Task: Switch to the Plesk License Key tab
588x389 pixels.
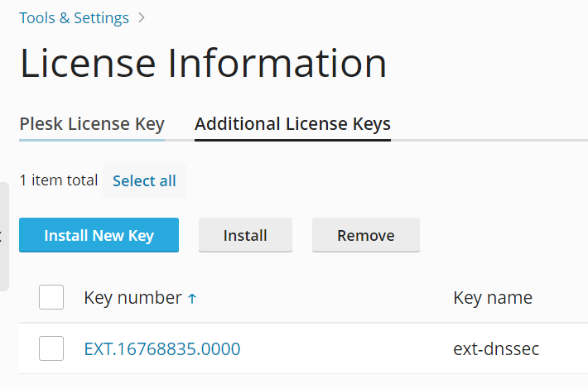Action: coord(92,124)
